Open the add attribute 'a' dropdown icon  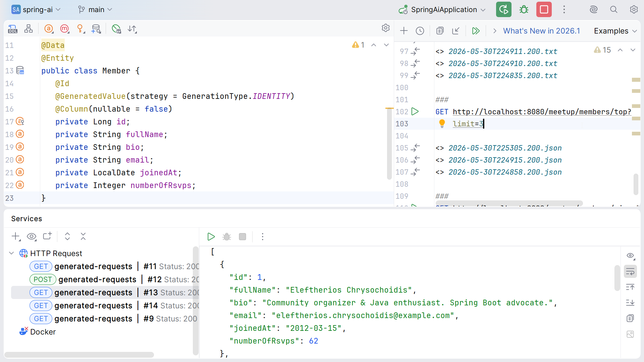[49, 29]
